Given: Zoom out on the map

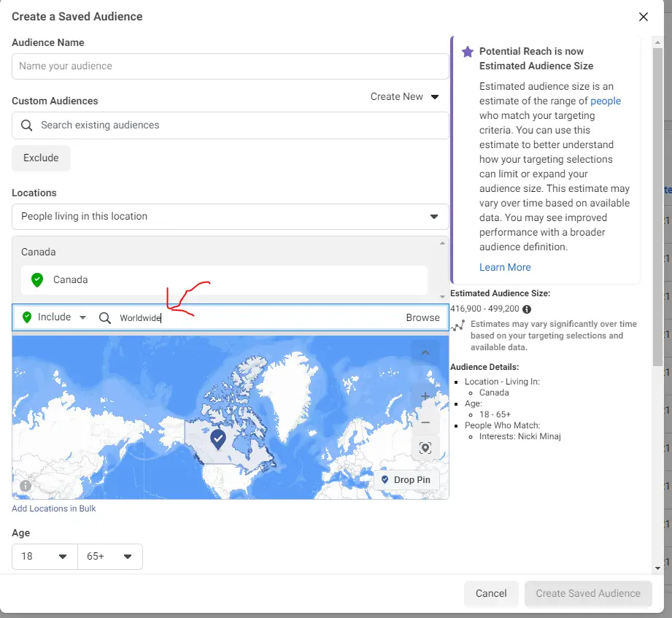Looking at the screenshot, I should tap(425, 422).
